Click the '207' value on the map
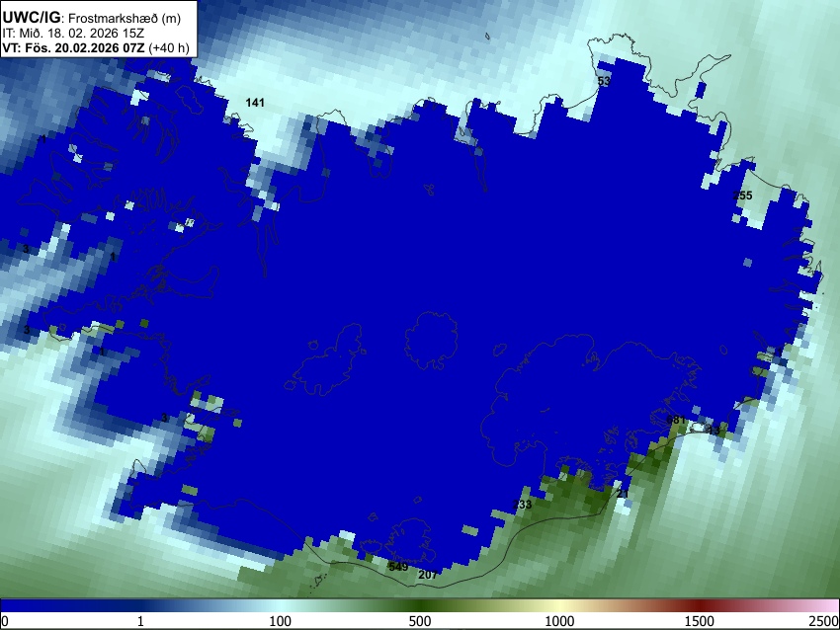Image resolution: width=840 pixels, height=630 pixels. [x=428, y=575]
